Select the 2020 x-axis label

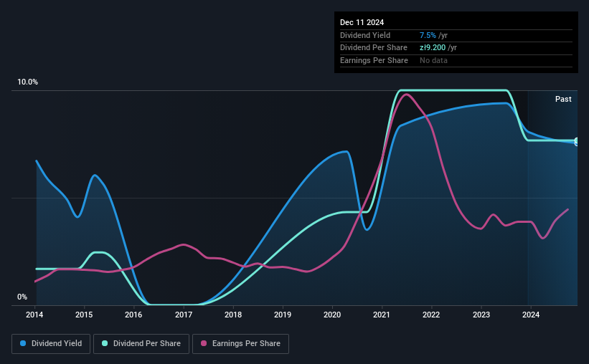pos(332,315)
